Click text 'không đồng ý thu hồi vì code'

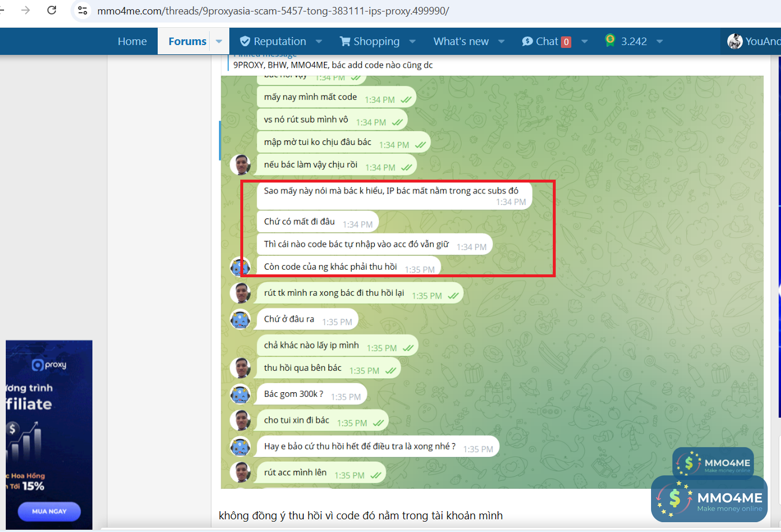pos(360,515)
